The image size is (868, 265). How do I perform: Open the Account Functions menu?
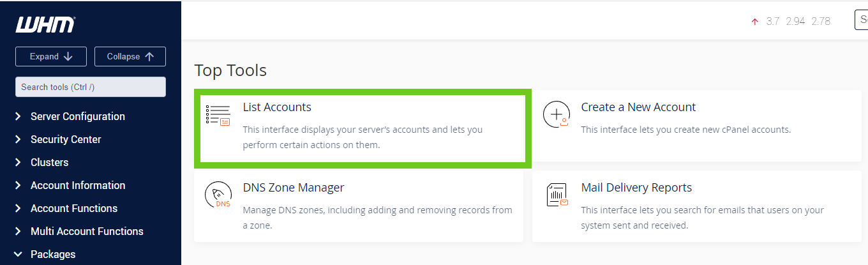(x=73, y=208)
